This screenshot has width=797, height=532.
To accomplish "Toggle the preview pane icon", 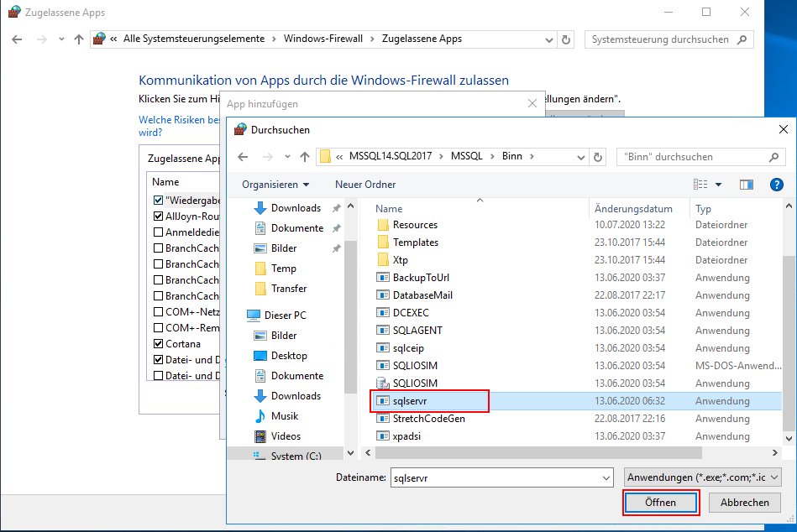I will (746, 185).
